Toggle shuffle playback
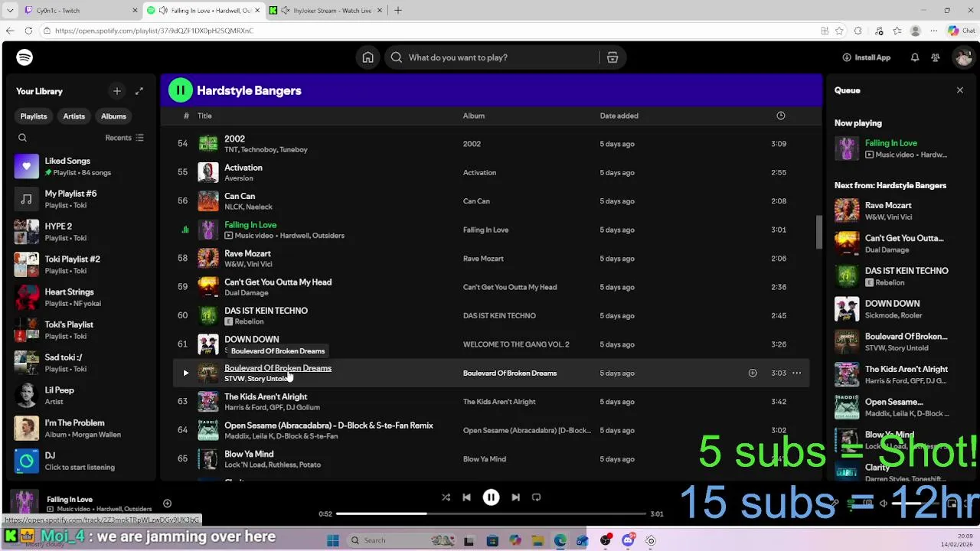The height and width of the screenshot is (551, 980). click(x=446, y=497)
